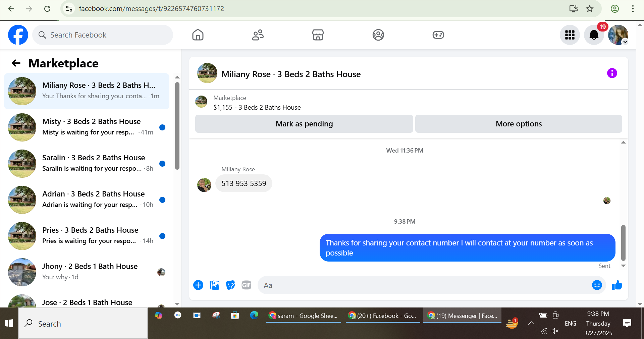This screenshot has width=644, height=339.
Task: Click the seen receipt avatar in chat
Action: pyautogui.click(x=607, y=201)
